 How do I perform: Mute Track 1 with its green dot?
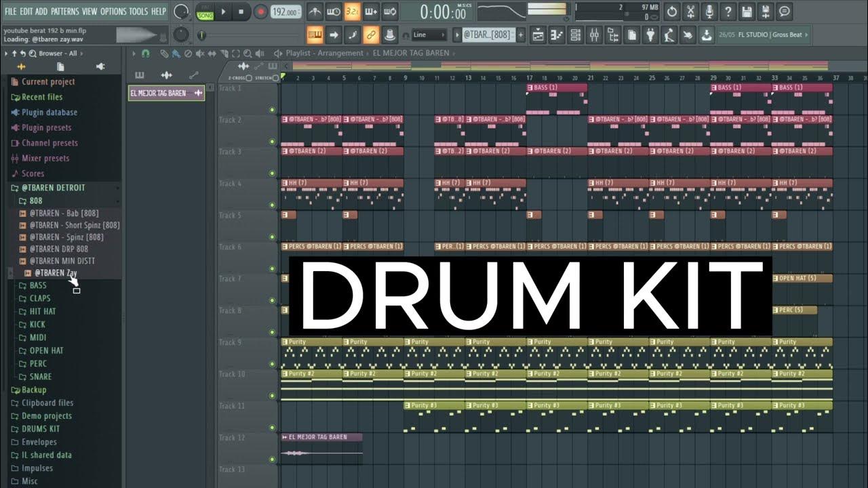(273, 109)
